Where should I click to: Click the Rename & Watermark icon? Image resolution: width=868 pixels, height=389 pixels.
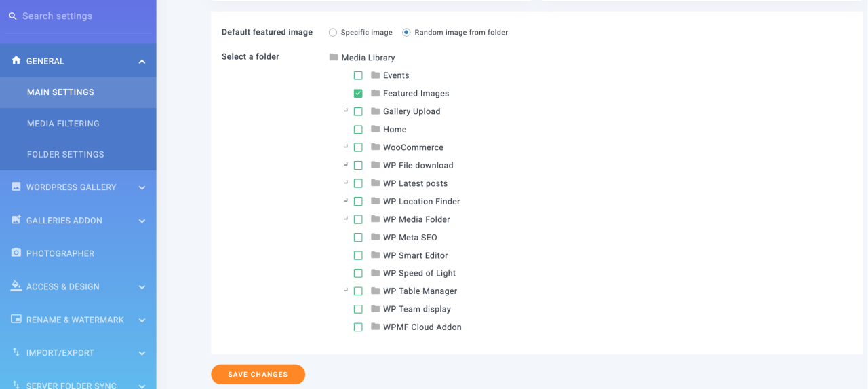(x=16, y=320)
